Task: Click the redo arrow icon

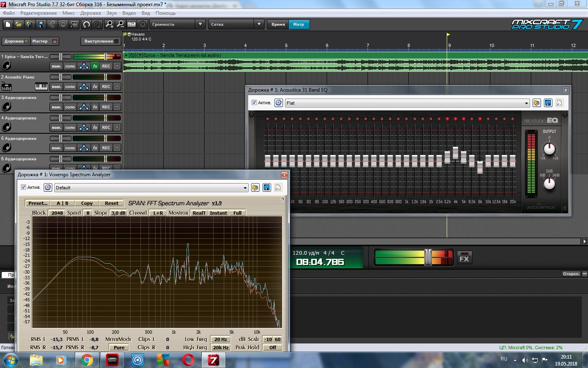Action: 97,25
